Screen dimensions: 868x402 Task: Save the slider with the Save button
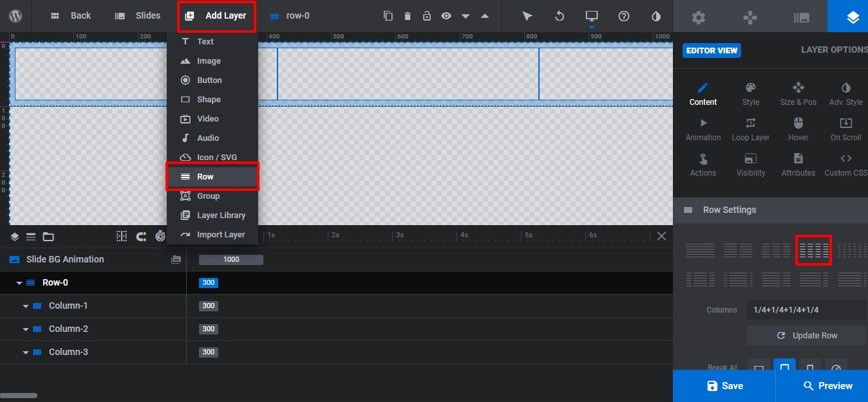tap(724, 386)
